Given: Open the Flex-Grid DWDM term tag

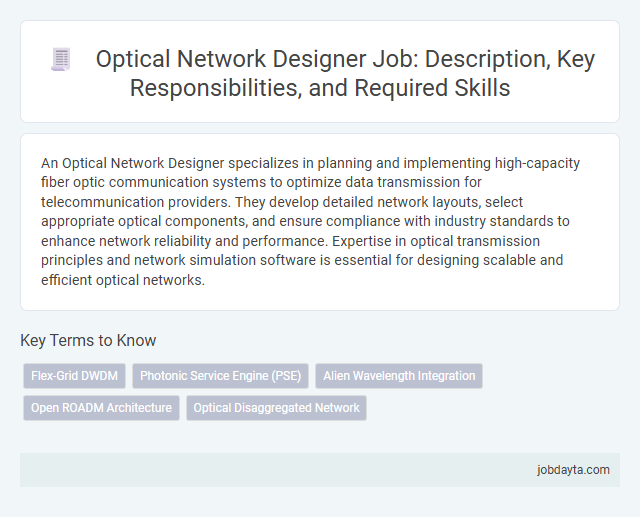Looking at the screenshot, I should pyautogui.click(x=74, y=376).
